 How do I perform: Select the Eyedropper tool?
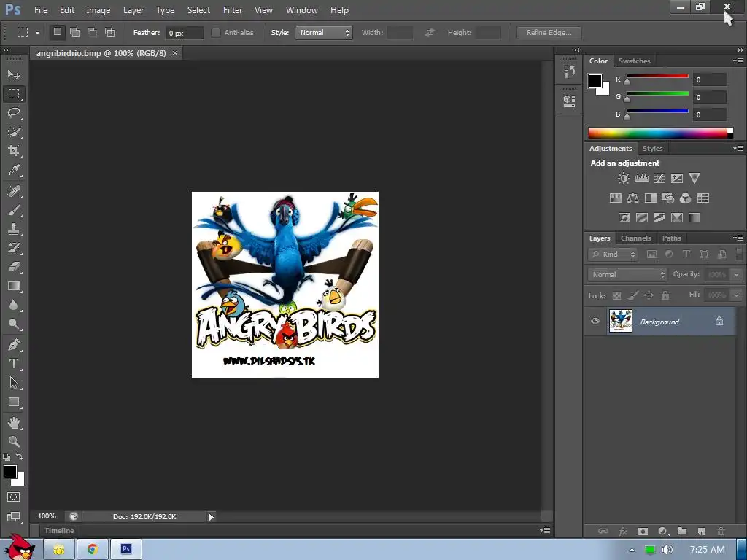14,170
